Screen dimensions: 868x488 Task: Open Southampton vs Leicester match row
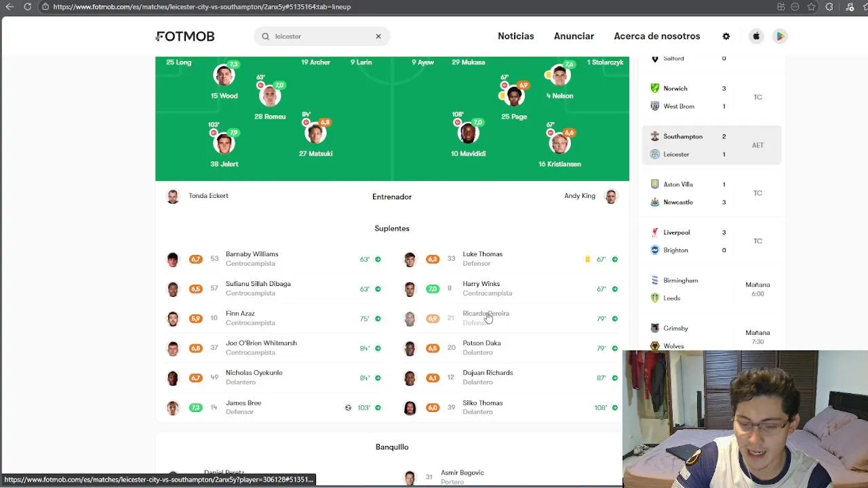click(x=712, y=145)
